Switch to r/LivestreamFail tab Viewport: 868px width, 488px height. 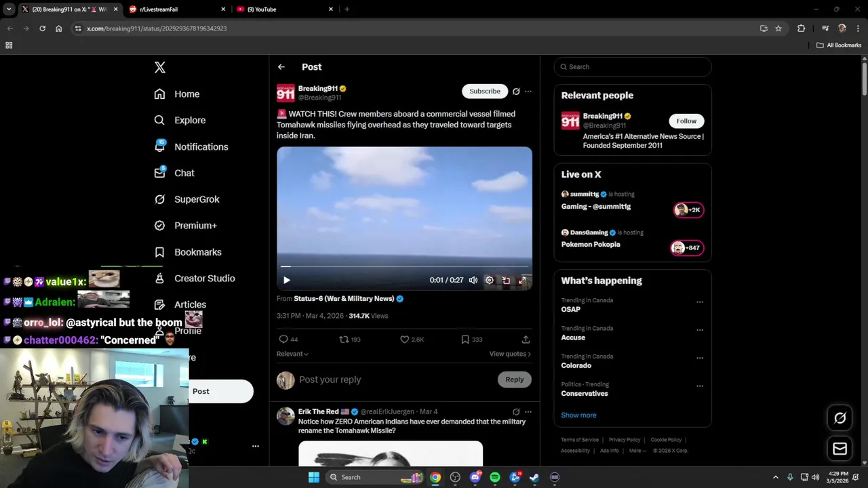point(178,9)
